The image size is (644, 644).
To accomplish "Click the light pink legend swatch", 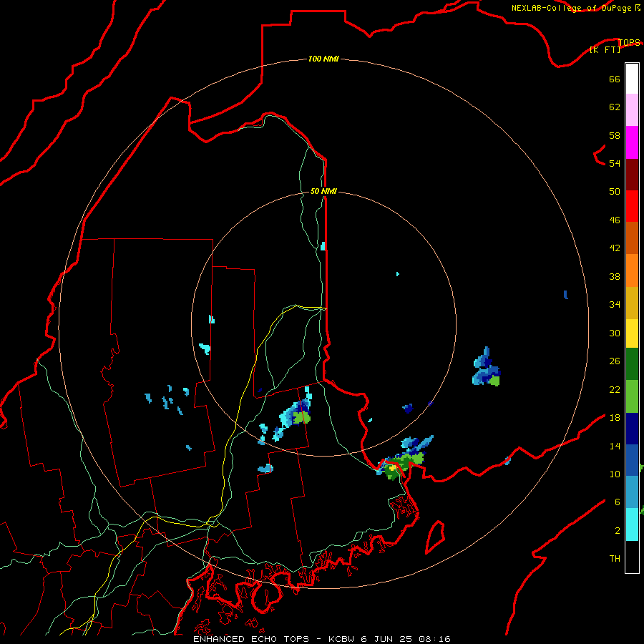I will (632, 110).
